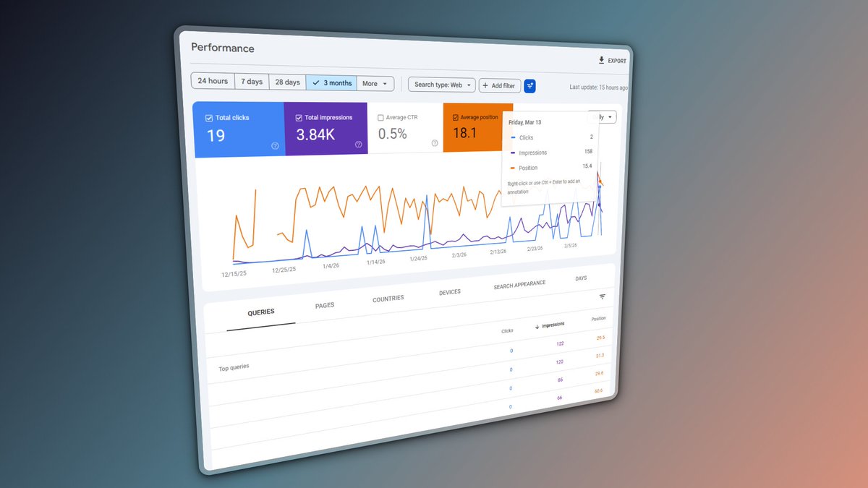Click the 66 impressions cell
The height and width of the screenshot is (488, 868).
pos(559,398)
